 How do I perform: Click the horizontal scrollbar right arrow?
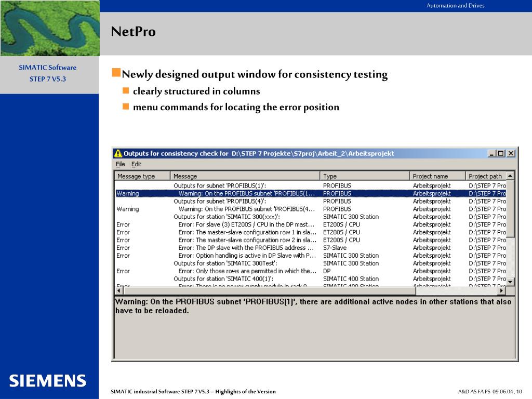(x=502, y=291)
